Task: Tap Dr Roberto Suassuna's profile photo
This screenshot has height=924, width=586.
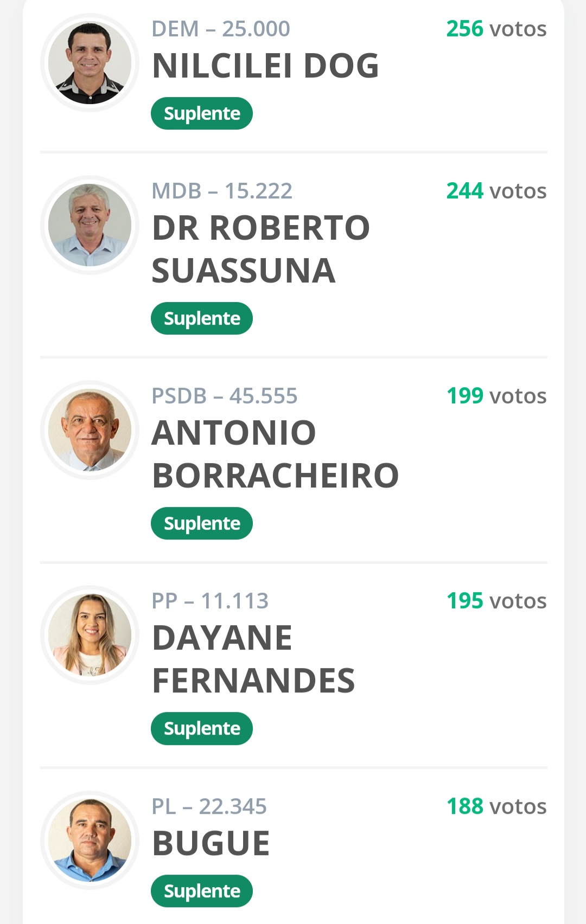Action: click(x=90, y=225)
